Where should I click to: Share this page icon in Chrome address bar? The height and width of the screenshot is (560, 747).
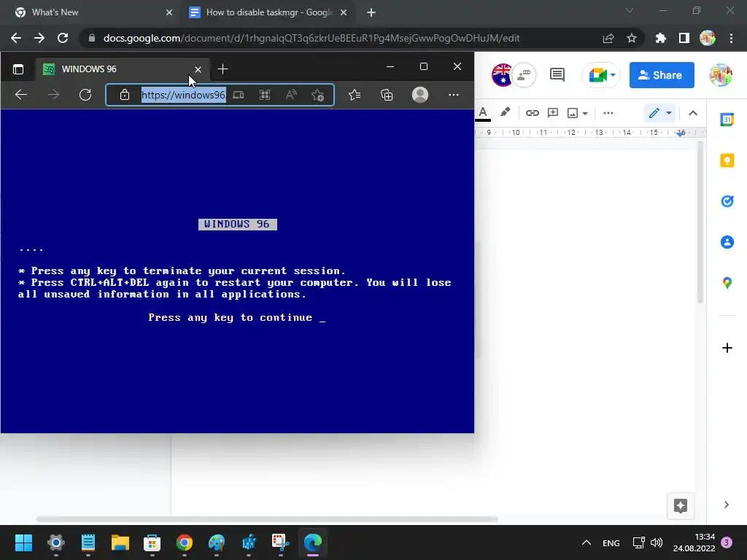[x=608, y=38]
